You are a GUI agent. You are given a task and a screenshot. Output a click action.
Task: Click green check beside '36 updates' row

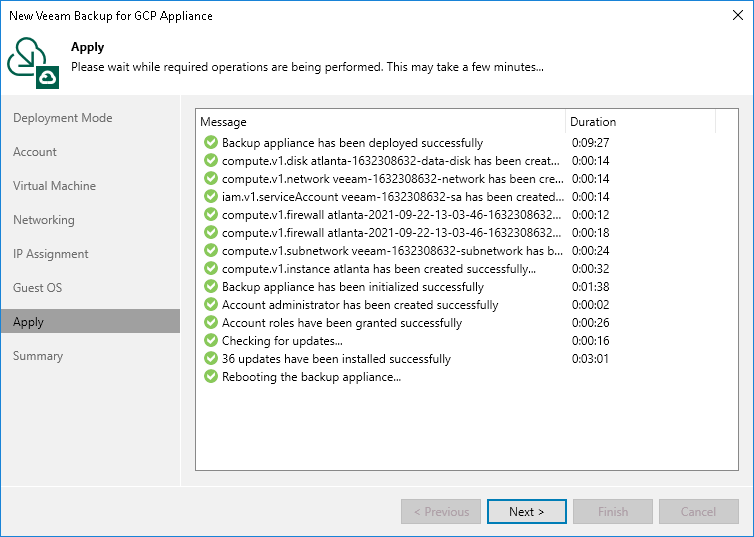211,359
